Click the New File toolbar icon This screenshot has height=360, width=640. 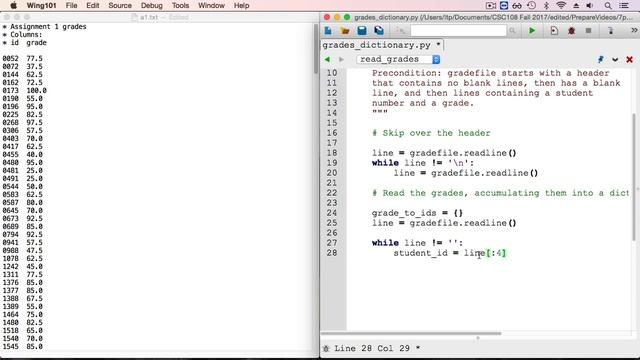(x=328, y=31)
